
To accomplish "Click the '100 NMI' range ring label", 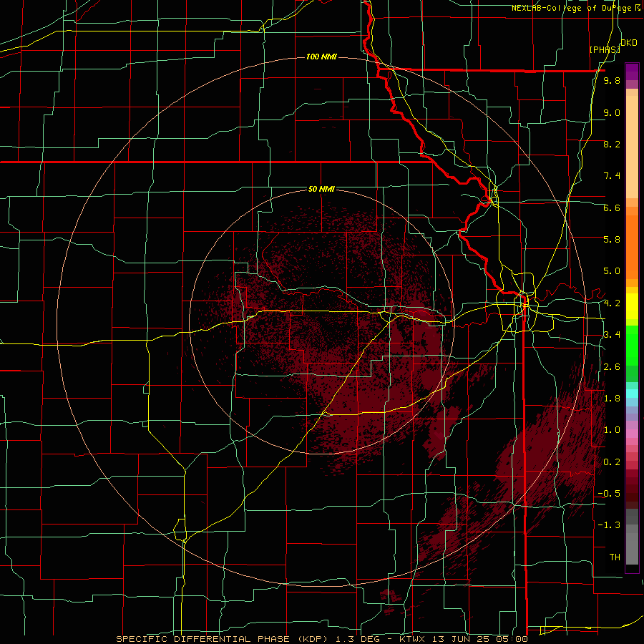I will [x=321, y=57].
